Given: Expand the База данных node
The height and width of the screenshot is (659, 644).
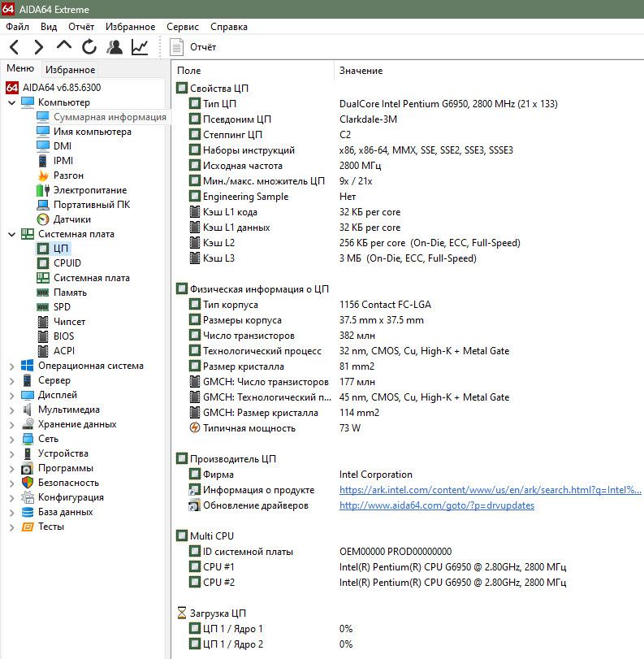Looking at the screenshot, I should coord(11,512).
